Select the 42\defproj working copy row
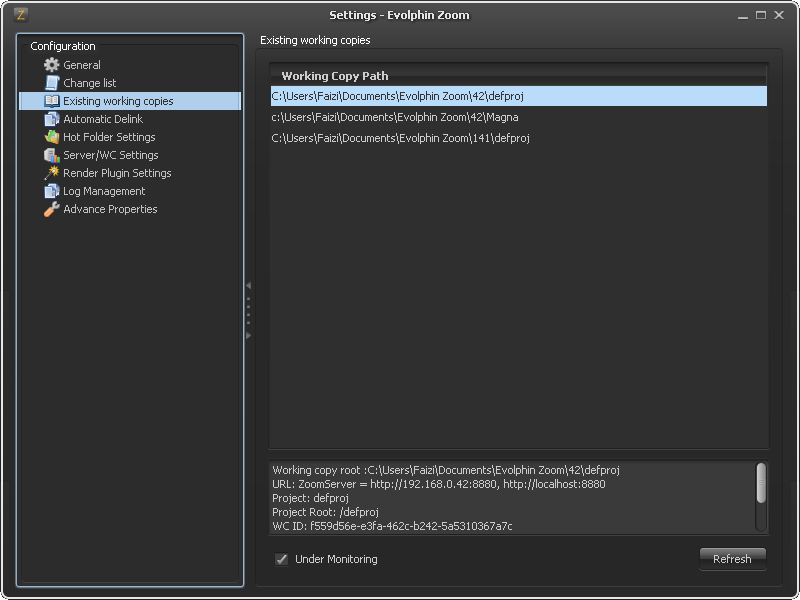The width and height of the screenshot is (800, 600). tap(518, 96)
